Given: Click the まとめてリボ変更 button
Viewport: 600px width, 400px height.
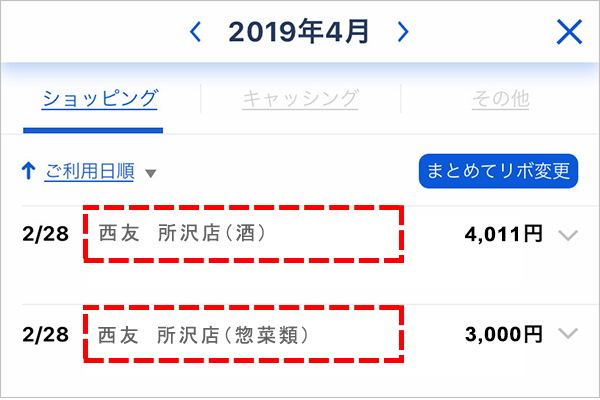Looking at the screenshot, I should (498, 171).
